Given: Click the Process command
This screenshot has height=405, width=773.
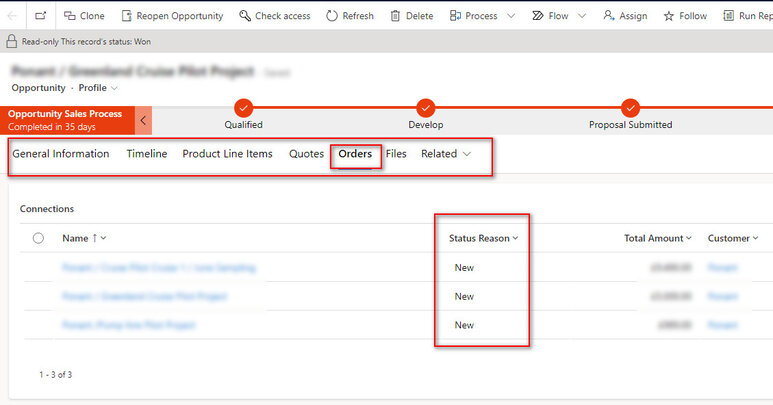Looking at the screenshot, I should click(474, 16).
